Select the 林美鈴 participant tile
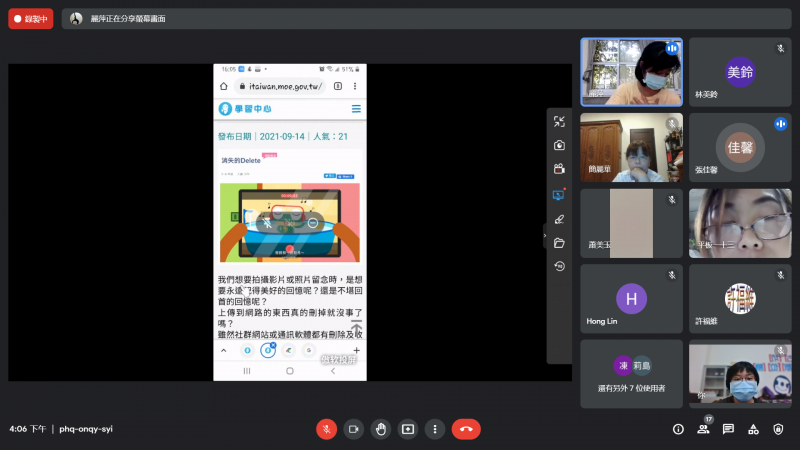800x450 pixels. pyautogui.click(x=740, y=72)
